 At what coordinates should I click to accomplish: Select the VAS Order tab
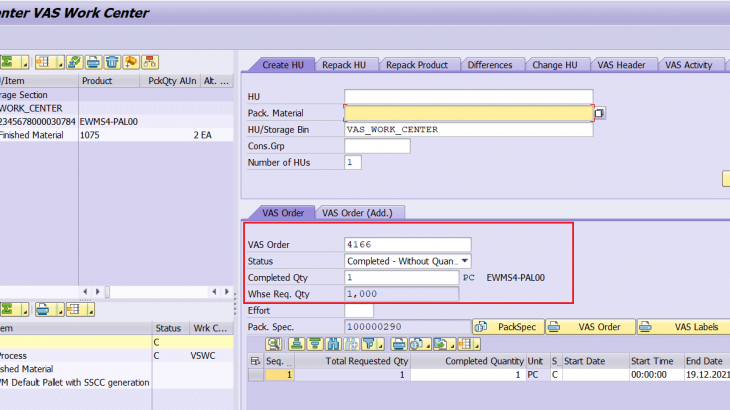coord(283,213)
